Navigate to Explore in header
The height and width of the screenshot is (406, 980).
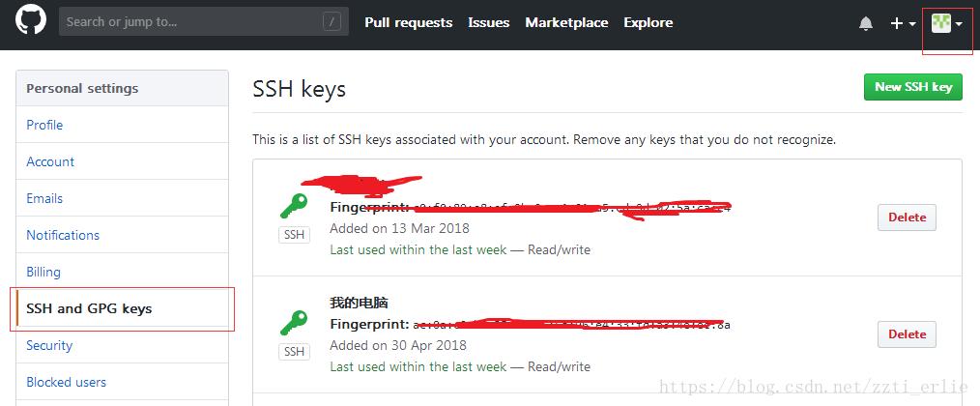coord(648,22)
